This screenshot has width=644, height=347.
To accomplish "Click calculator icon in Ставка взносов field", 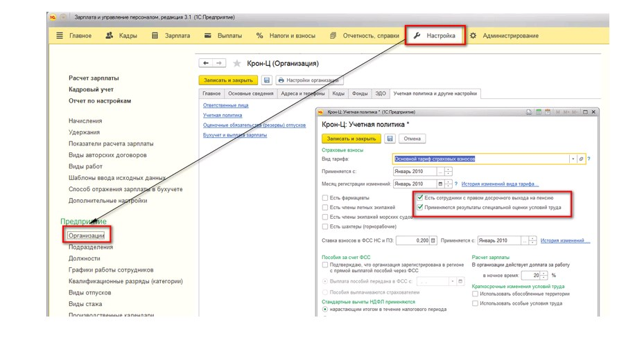I will pos(433,241).
